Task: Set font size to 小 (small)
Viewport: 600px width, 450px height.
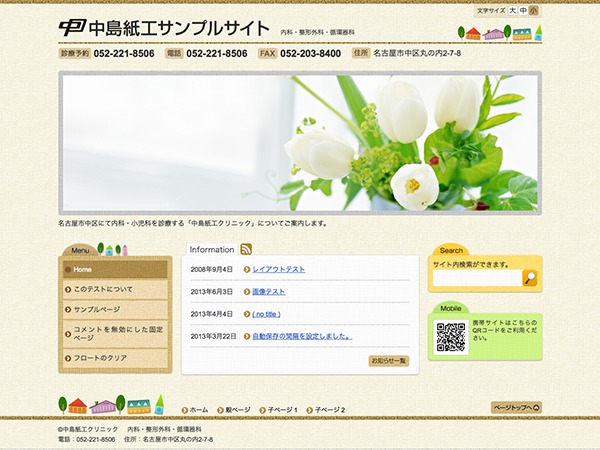Action: (x=533, y=11)
